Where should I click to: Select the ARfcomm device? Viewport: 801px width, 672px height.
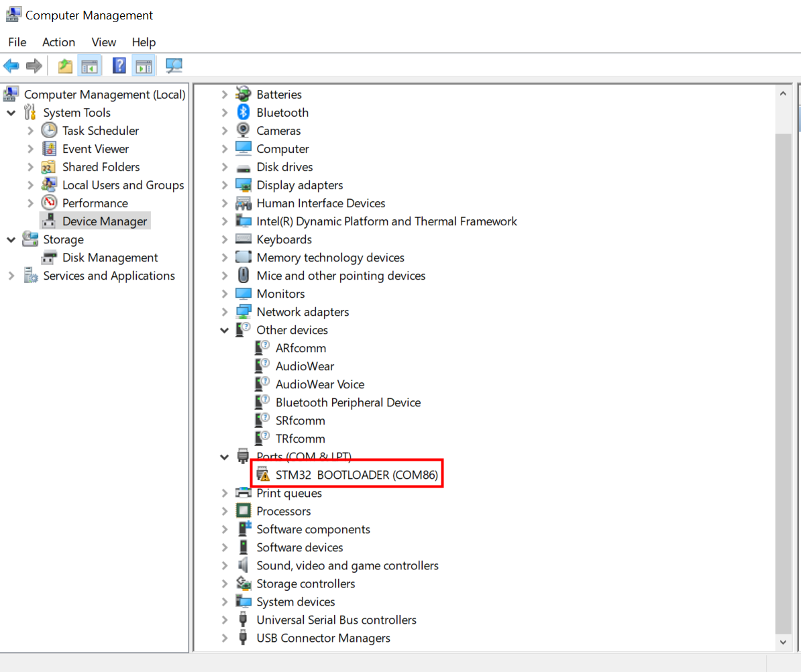tap(301, 348)
